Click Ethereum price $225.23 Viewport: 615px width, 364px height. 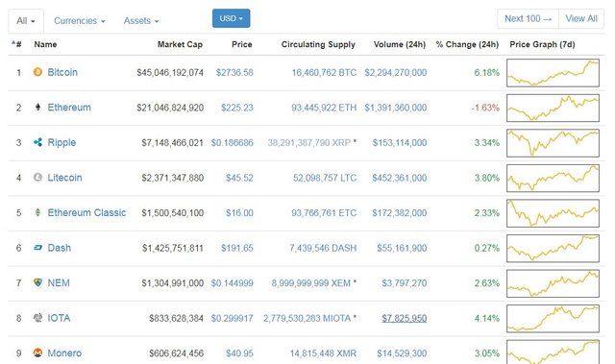237,108
